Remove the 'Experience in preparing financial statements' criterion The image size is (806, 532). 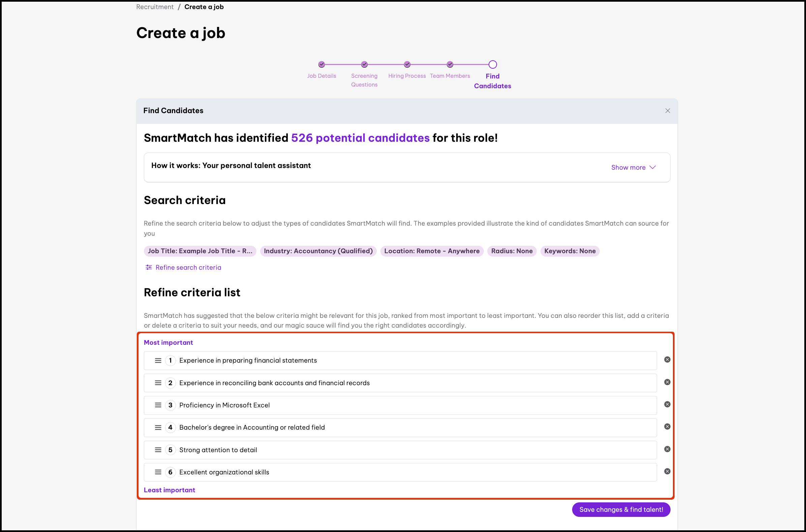[x=667, y=360]
